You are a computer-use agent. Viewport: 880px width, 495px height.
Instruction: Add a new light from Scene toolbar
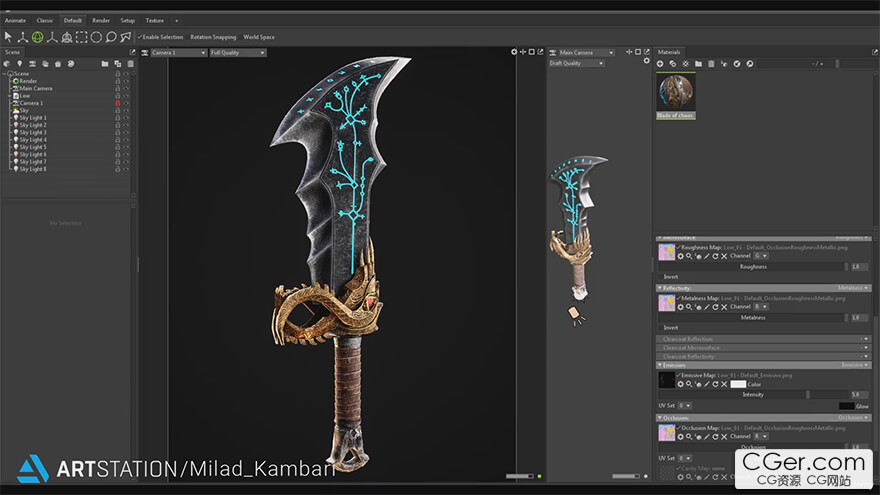tap(20, 64)
